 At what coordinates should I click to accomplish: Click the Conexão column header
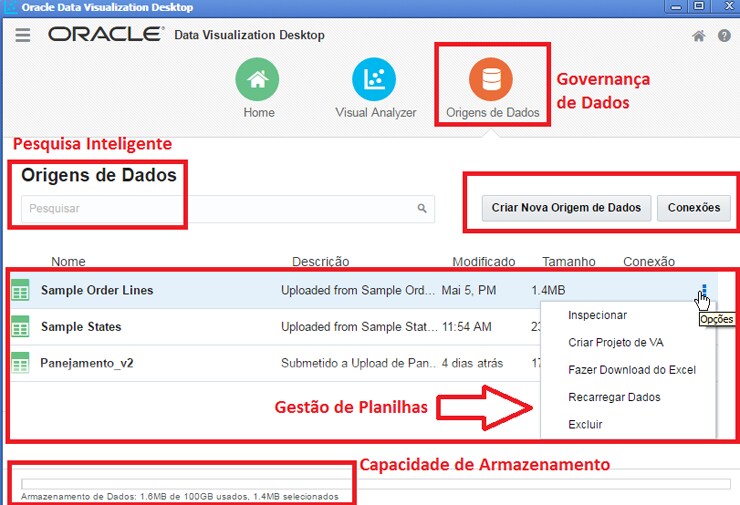point(649,261)
